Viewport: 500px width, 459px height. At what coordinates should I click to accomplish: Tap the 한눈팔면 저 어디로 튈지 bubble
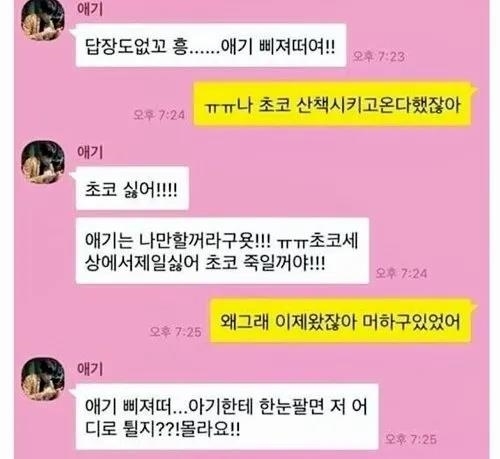click(227, 417)
